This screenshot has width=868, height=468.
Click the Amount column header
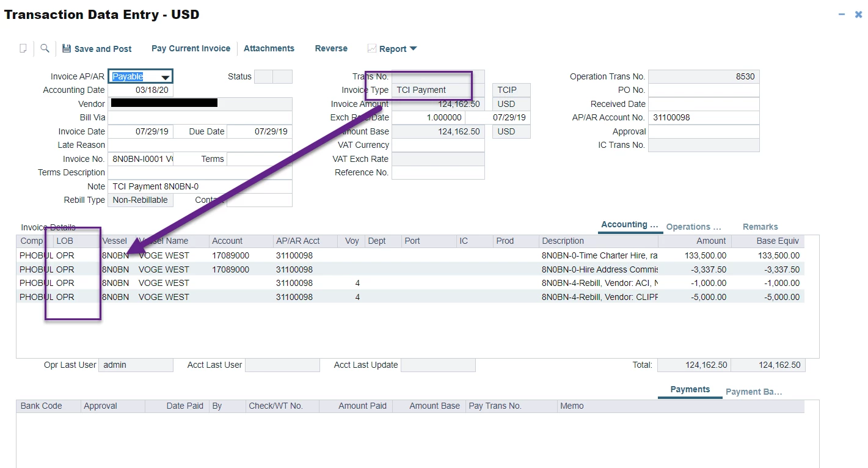tap(711, 241)
